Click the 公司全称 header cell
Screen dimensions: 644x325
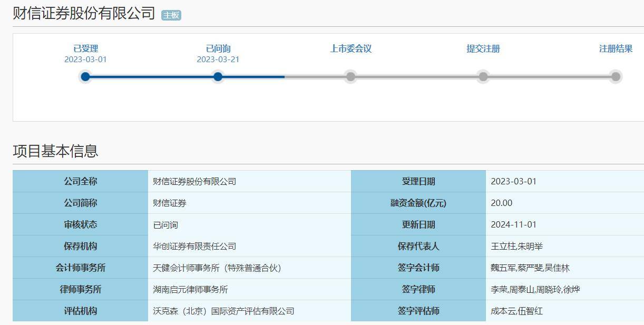click(x=81, y=181)
